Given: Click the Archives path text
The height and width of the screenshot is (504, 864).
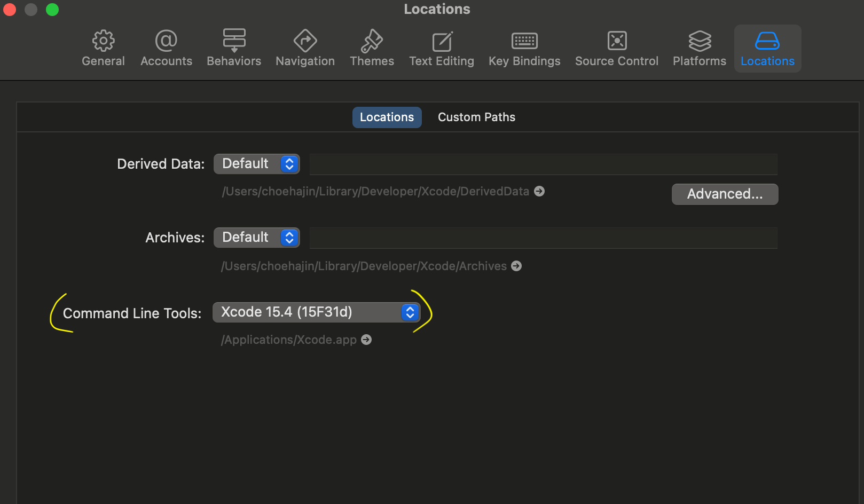Looking at the screenshot, I should coord(364,266).
